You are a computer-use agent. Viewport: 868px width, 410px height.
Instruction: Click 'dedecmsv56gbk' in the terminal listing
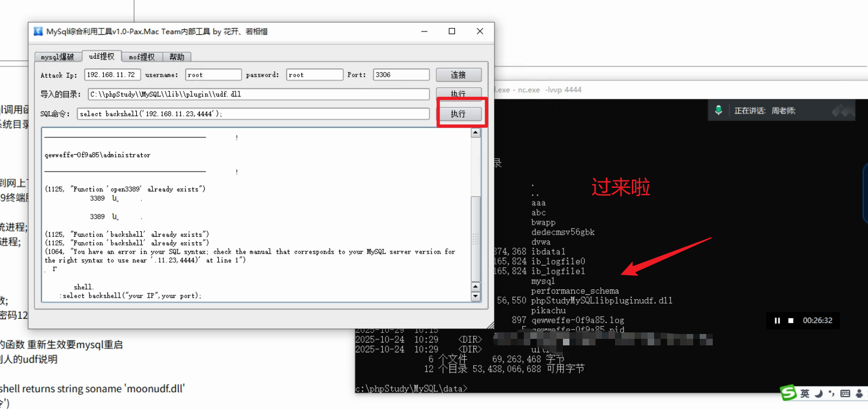(563, 232)
